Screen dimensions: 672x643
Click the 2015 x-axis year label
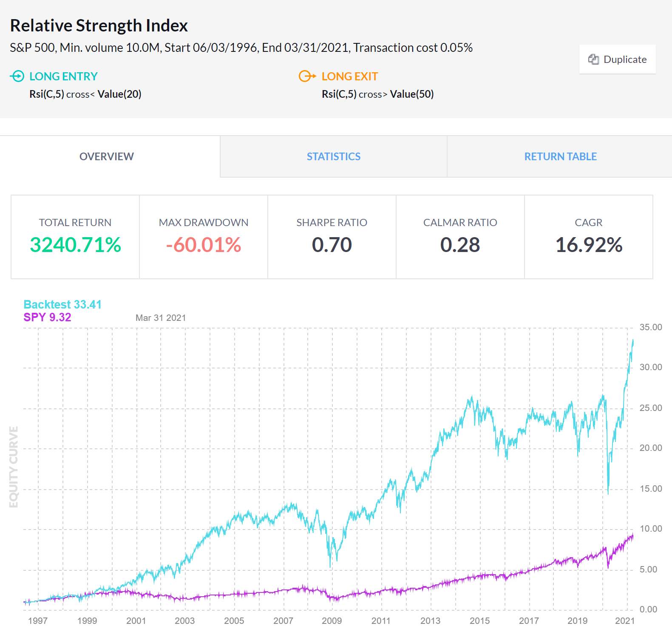point(479,620)
